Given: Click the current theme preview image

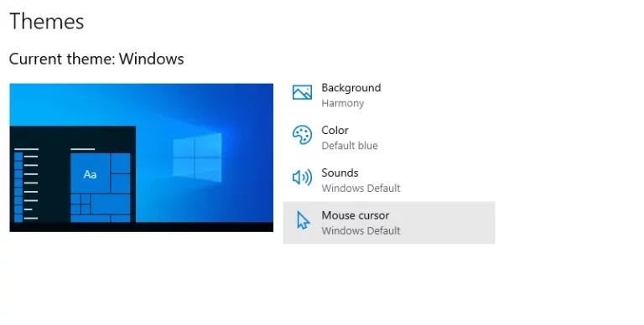Looking at the screenshot, I should pos(141,157).
